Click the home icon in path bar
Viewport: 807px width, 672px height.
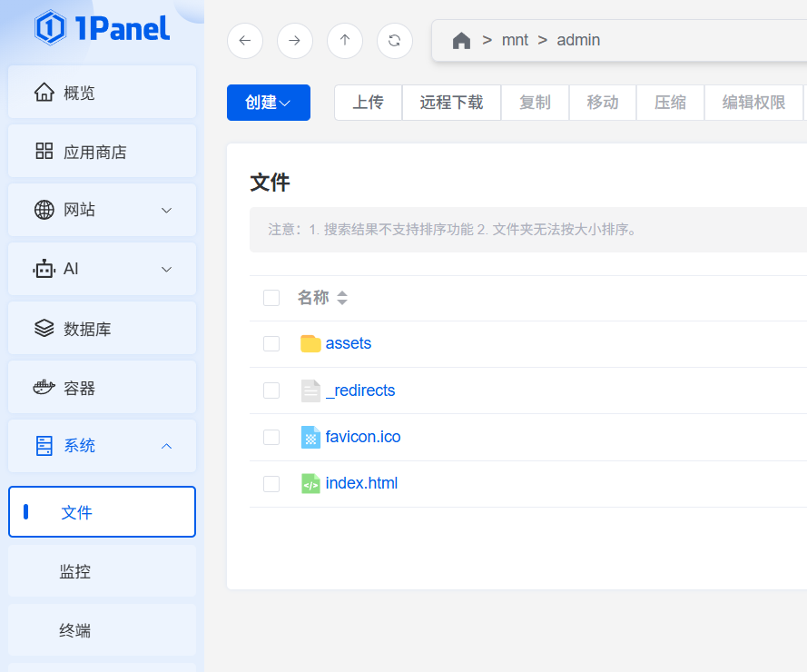coord(461,41)
